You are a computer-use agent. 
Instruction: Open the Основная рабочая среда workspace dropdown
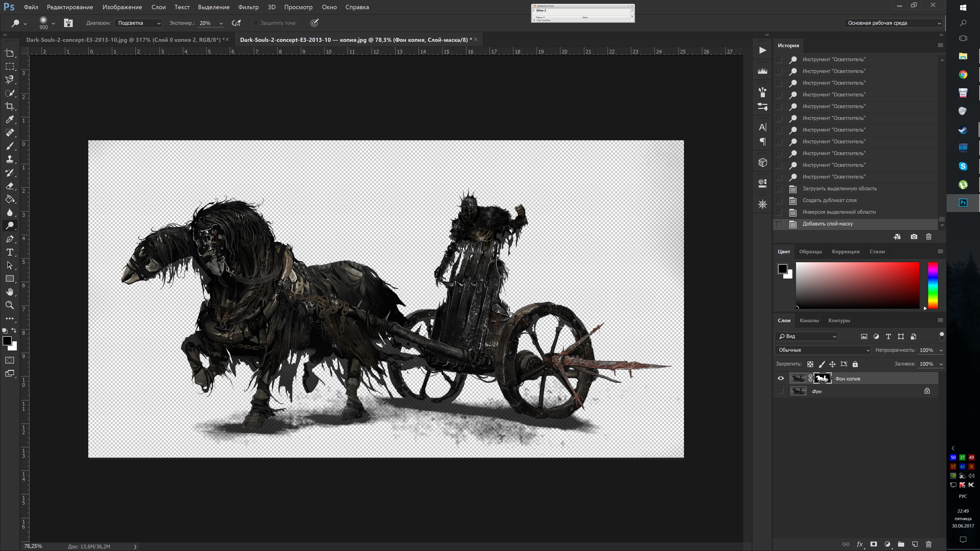click(x=893, y=23)
